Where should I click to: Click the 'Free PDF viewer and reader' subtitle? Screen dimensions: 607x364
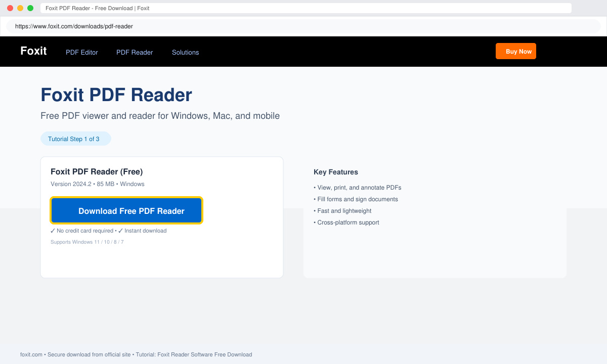[160, 116]
